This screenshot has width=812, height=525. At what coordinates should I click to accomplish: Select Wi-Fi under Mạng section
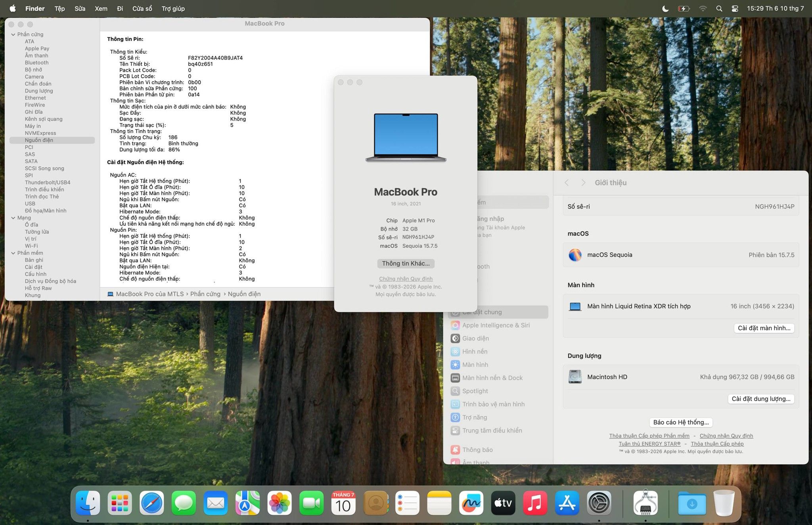31,246
